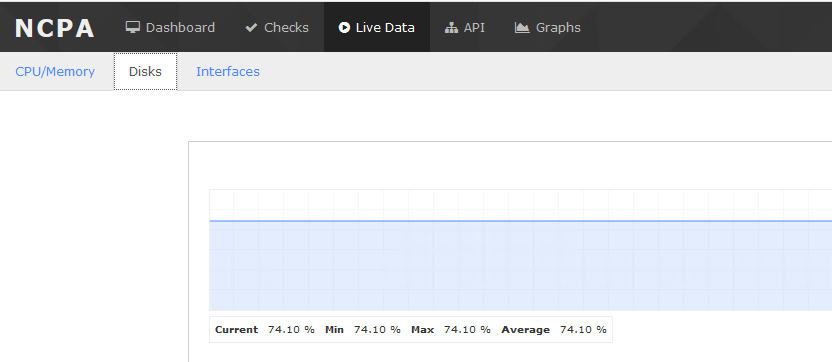Image resolution: width=832 pixels, height=362 pixels.
Task: Click the Average 74.10 % value
Action: click(x=583, y=330)
